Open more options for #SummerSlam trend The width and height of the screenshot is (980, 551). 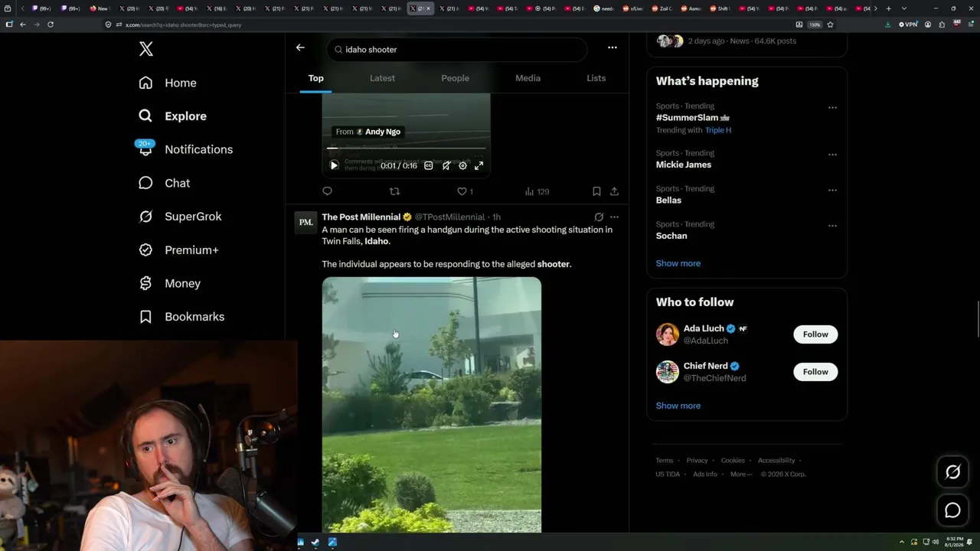tap(832, 108)
